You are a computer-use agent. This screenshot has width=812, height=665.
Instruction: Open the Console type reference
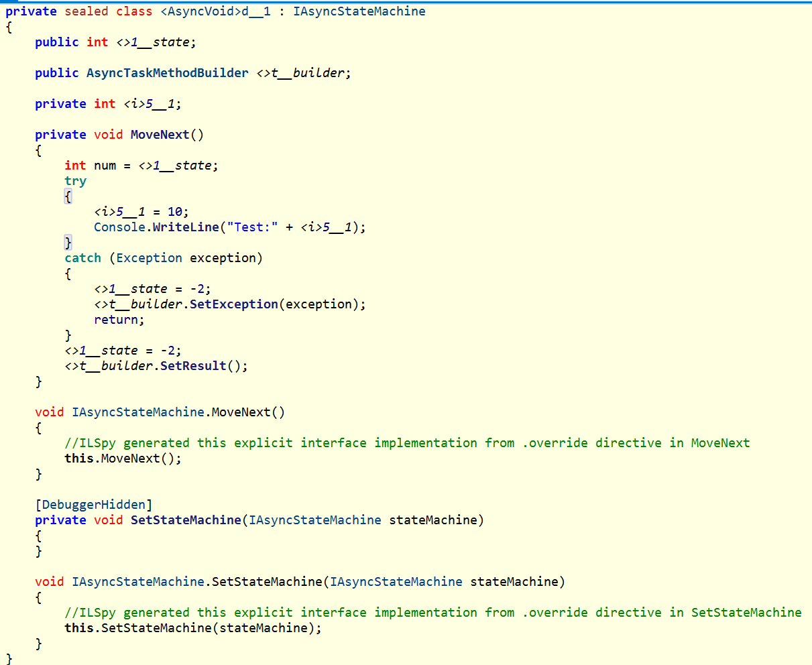click(x=119, y=227)
